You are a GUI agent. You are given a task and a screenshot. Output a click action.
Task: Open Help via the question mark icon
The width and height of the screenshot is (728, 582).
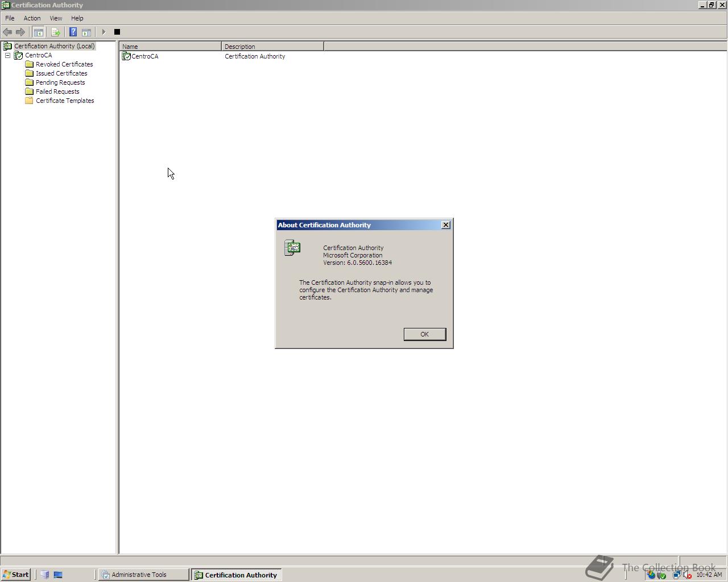pos(73,32)
